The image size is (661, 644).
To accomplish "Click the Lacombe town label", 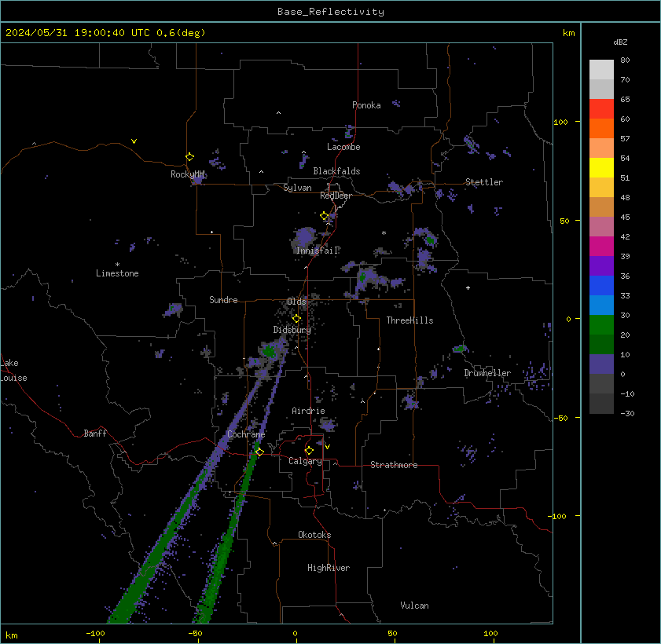I will tap(343, 147).
